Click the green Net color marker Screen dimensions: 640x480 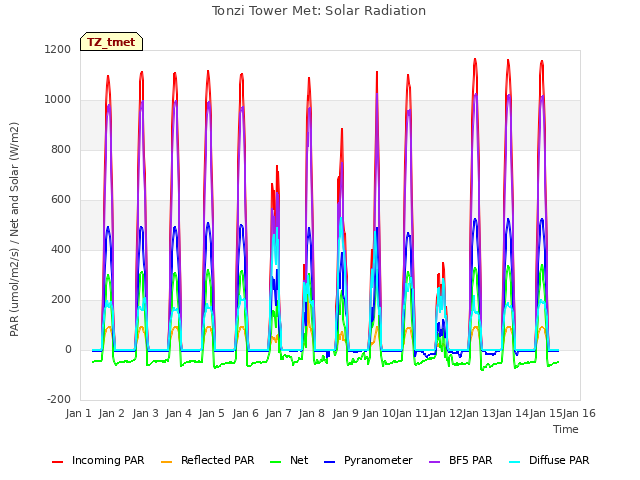tap(276, 462)
